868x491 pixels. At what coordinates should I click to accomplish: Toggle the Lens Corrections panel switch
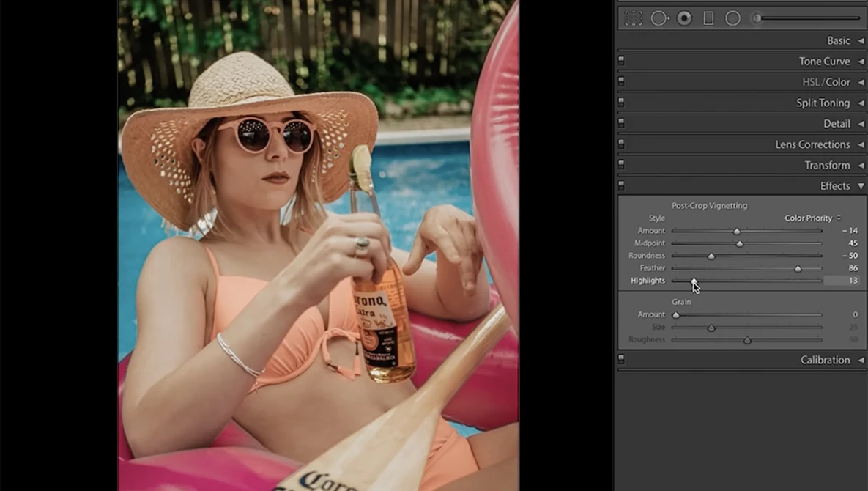tap(621, 144)
